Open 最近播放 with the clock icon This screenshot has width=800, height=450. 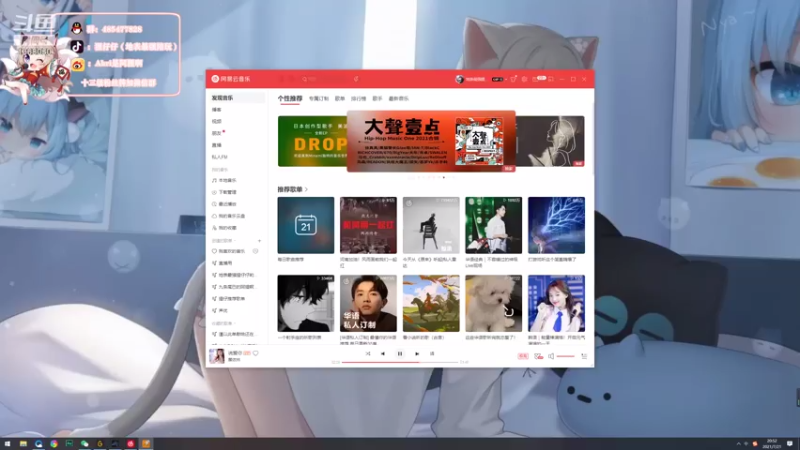[x=224, y=204]
